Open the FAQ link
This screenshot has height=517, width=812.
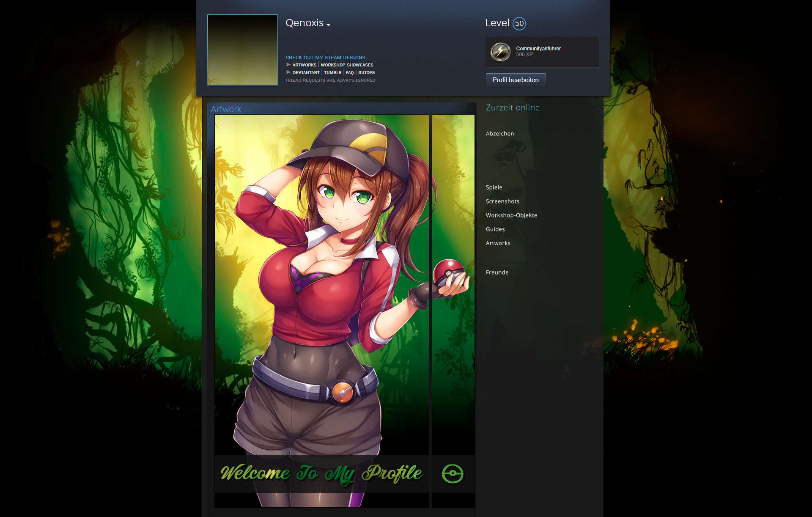350,73
